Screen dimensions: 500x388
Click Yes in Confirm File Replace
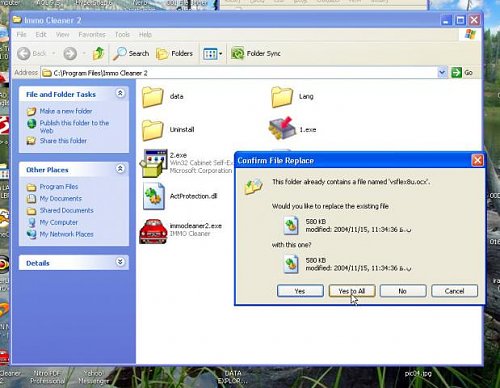[x=300, y=291]
